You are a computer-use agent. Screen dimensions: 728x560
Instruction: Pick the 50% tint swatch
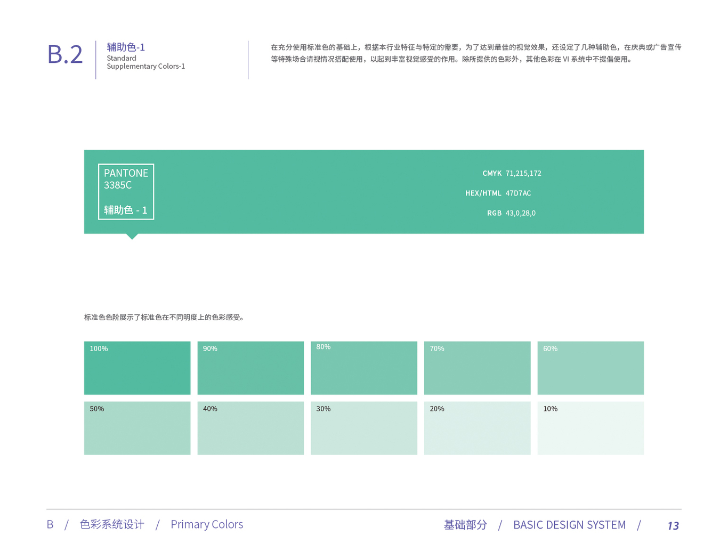(137, 428)
